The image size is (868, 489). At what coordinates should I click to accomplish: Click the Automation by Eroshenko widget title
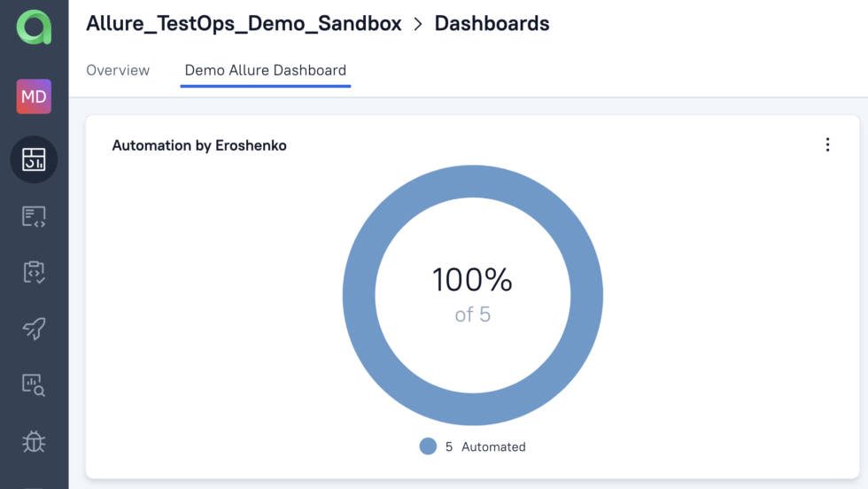pos(199,145)
